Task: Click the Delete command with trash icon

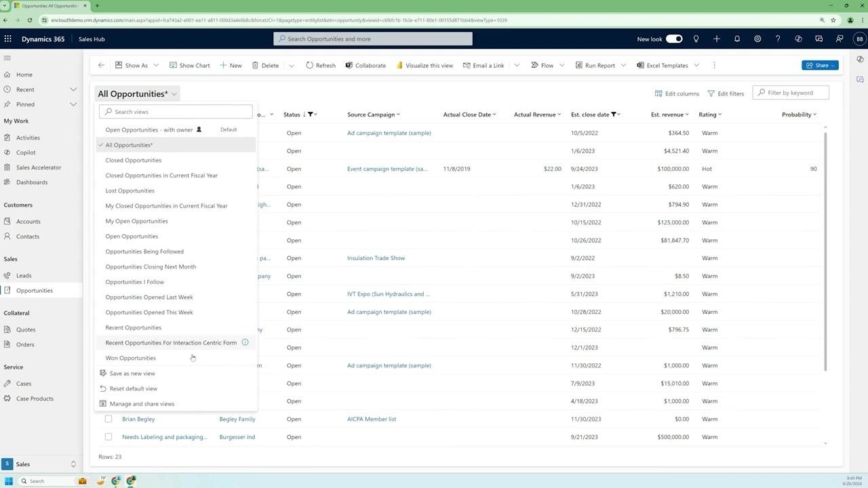Action: [x=265, y=65]
